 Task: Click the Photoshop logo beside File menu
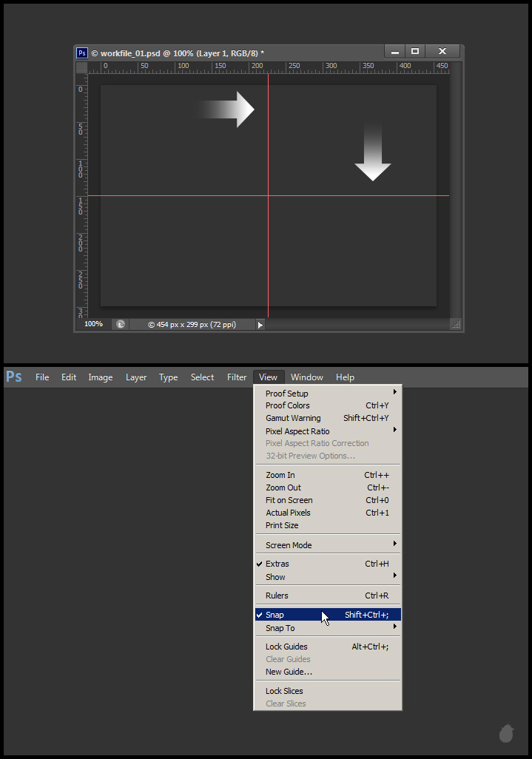tap(14, 377)
